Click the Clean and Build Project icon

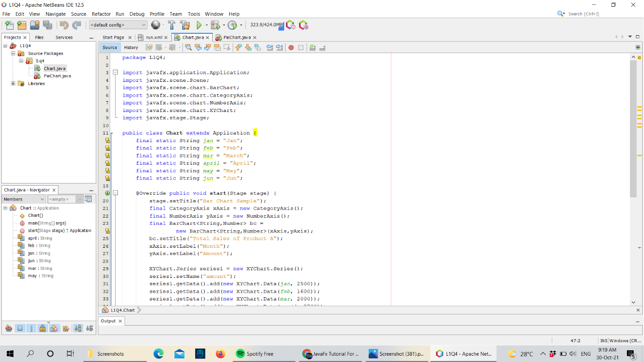tap(185, 25)
